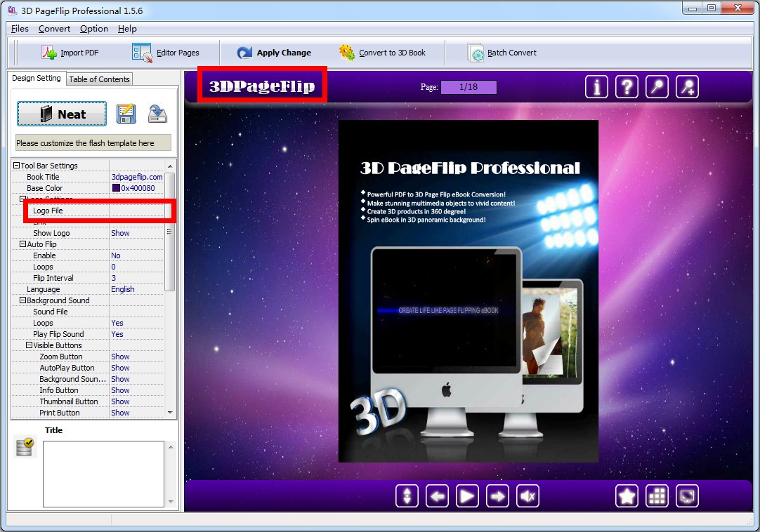
Task: Collapse the Auto Flip group
Action: tap(22, 244)
